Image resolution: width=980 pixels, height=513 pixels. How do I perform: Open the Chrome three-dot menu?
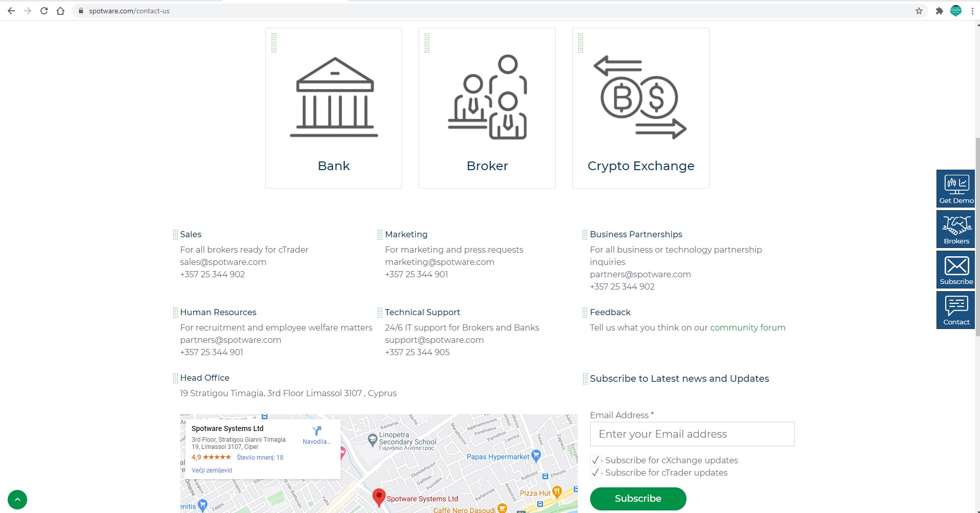(972, 11)
